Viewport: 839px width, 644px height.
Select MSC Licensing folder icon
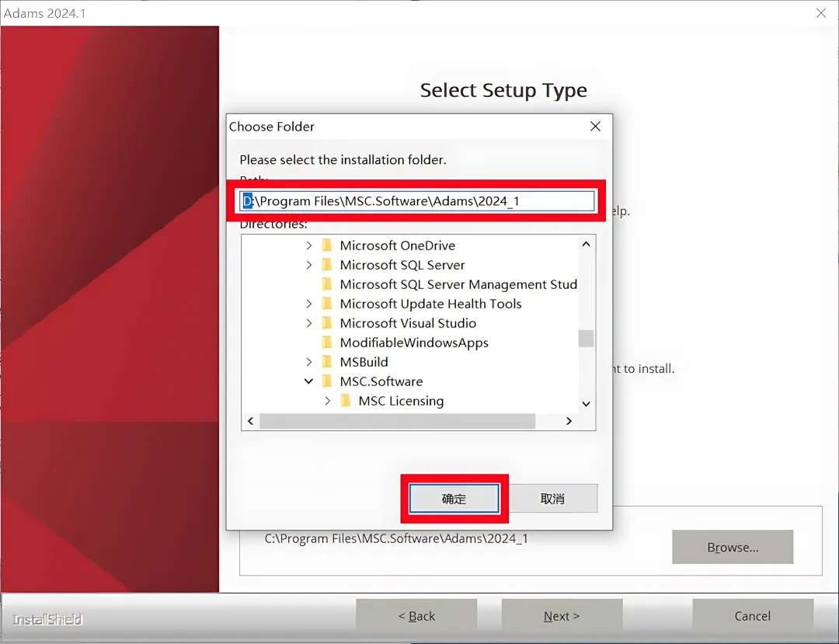coord(346,401)
